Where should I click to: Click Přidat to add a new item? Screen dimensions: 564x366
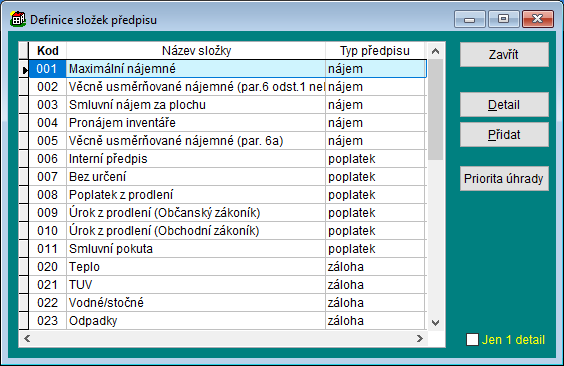tap(504, 134)
